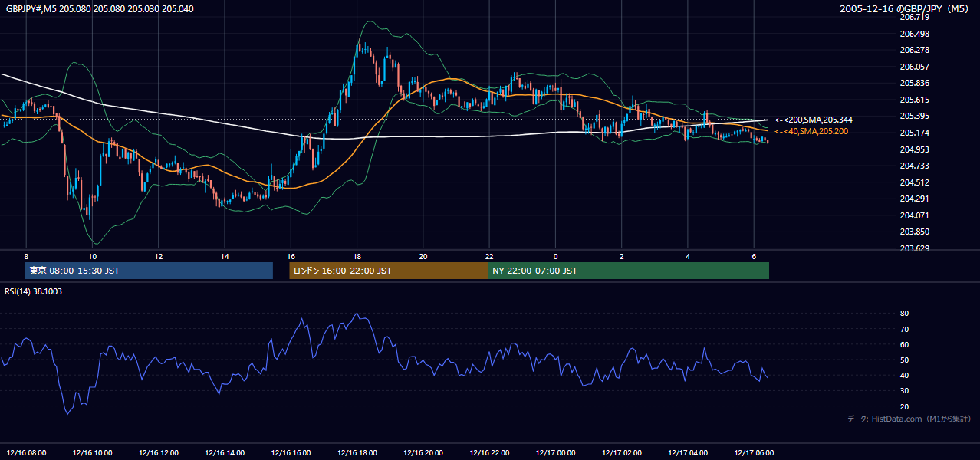Viewport: 980px width, 460px height.
Task: Click hour tick 14 under price chart
Action: (x=225, y=256)
